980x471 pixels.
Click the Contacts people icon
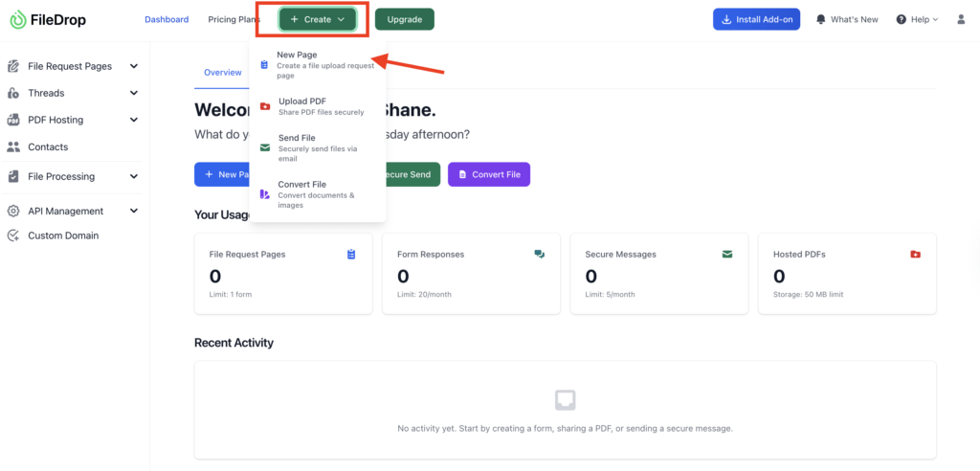point(13,147)
